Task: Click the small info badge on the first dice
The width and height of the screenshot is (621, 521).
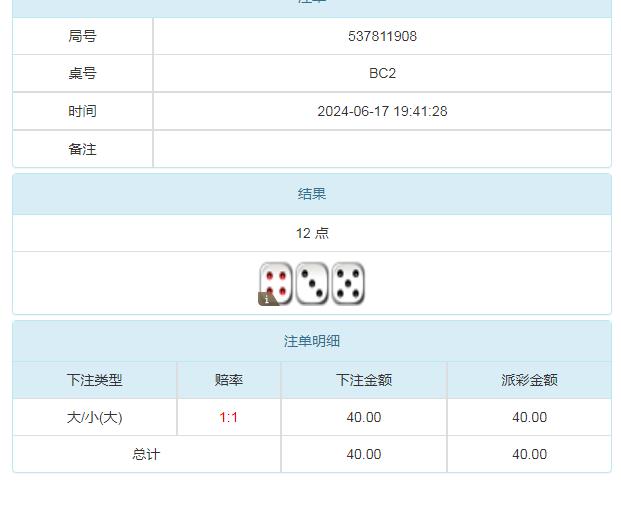Action: click(x=266, y=298)
